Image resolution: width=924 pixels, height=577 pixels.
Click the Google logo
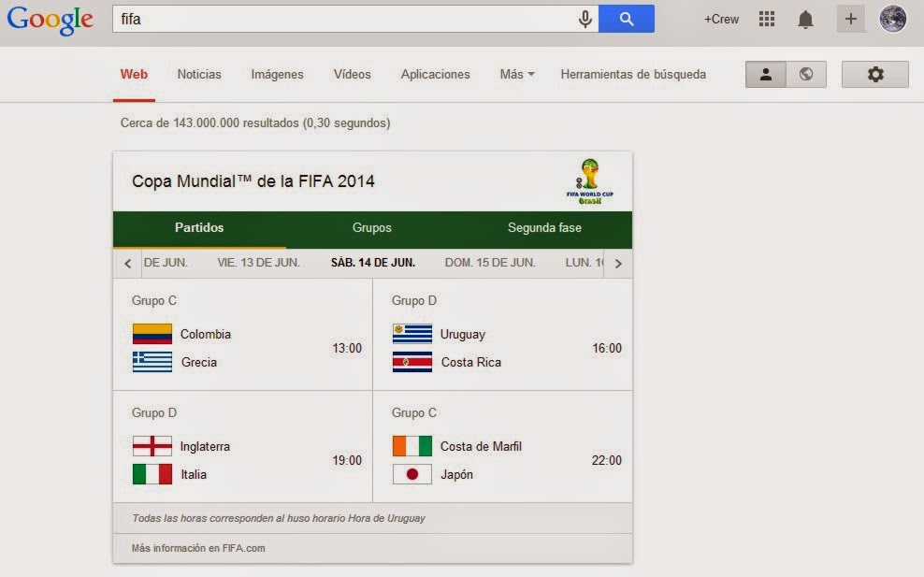point(51,20)
